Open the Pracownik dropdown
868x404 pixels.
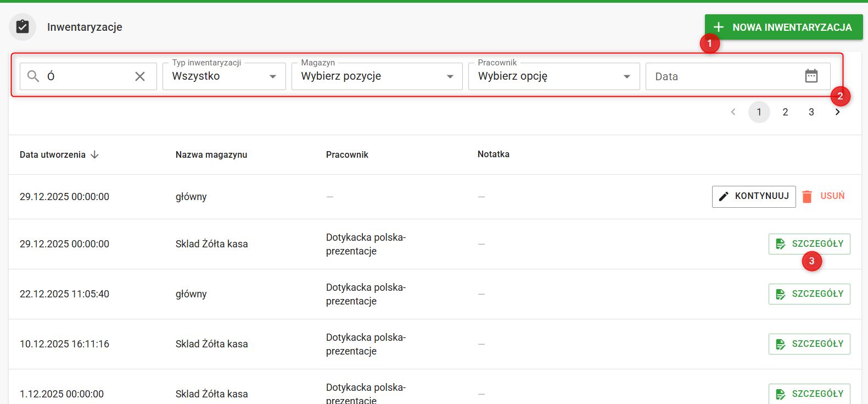coord(553,76)
